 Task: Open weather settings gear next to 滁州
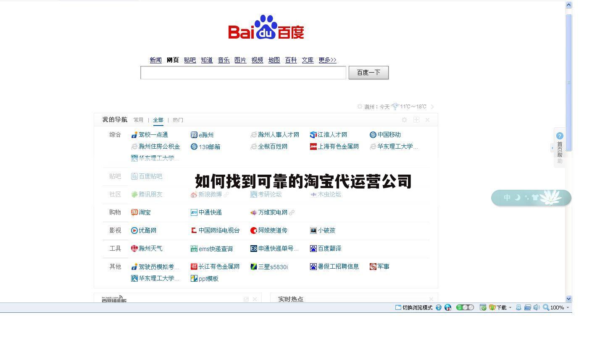(x=360, y=107)
